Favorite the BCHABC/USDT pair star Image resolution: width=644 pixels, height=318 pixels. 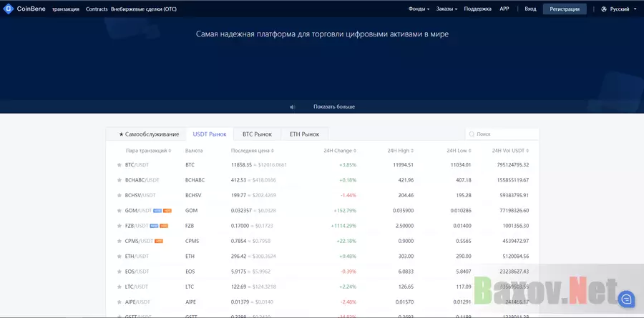(119, 180)
